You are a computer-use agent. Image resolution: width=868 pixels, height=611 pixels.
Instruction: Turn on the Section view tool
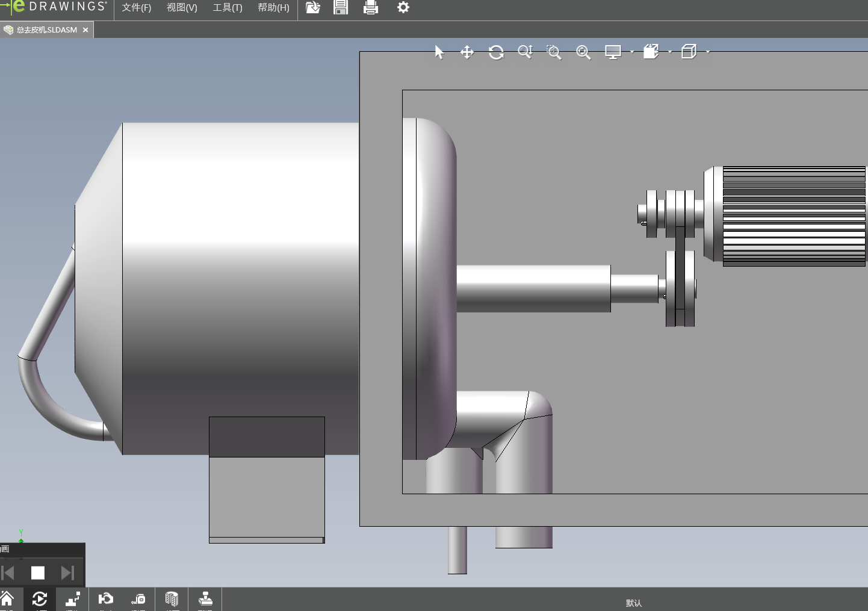[x=172, y=599]
